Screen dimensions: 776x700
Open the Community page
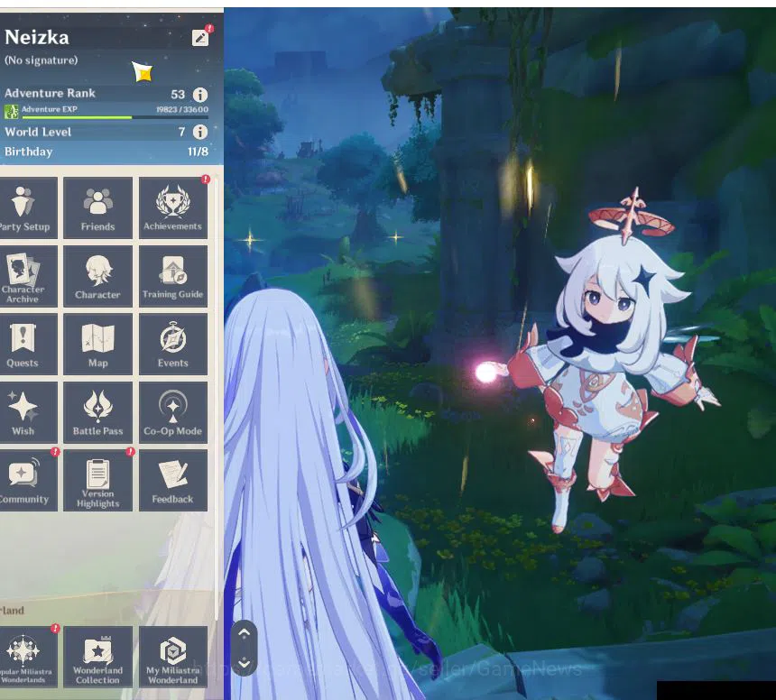tap(28, 481)
